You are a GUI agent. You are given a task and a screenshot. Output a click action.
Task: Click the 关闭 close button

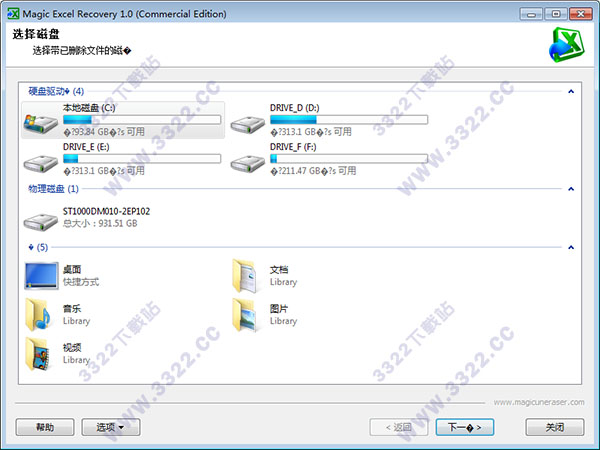[x=555, y=427]
